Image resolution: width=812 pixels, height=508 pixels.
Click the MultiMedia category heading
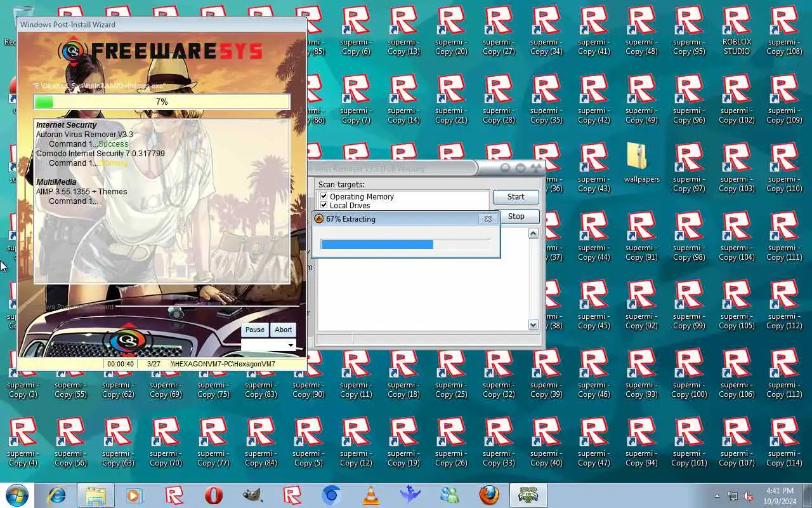click(56, 182)
